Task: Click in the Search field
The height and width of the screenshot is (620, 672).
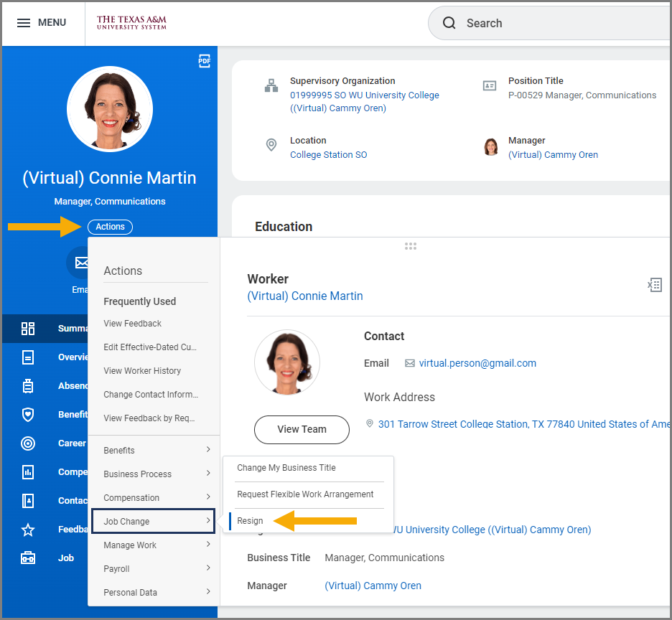Action: pos(560,23)
